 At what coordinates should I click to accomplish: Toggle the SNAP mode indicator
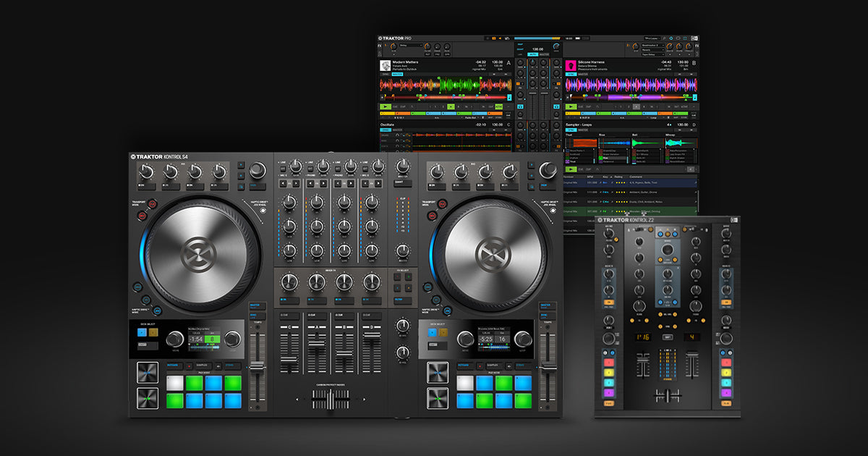(x=519, y=44)
